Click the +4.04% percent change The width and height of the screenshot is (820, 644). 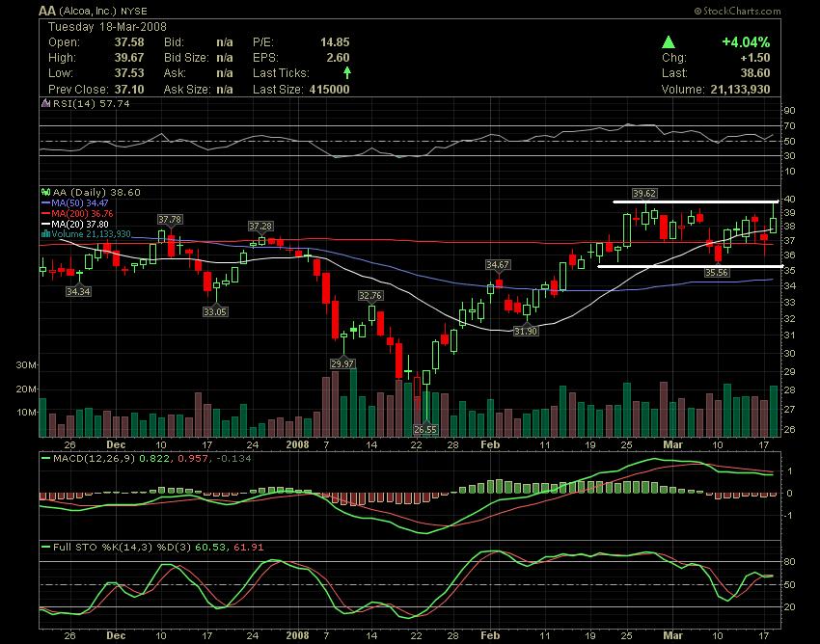(746, 42)
